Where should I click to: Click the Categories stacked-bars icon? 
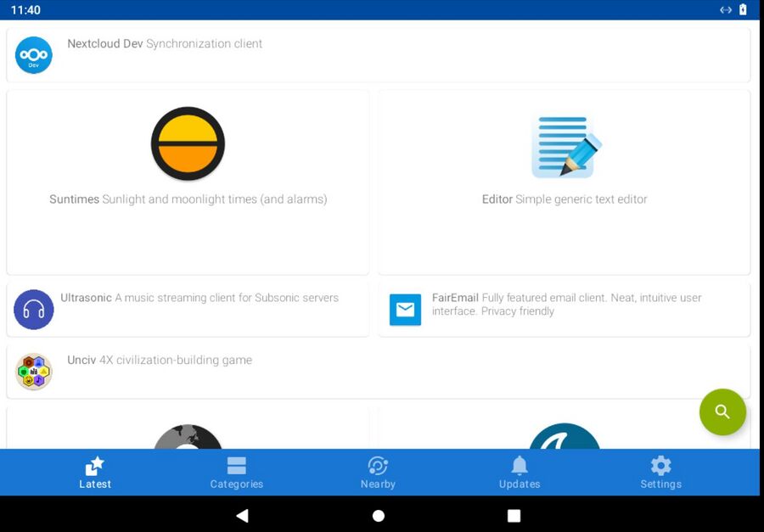click(236, 466)
